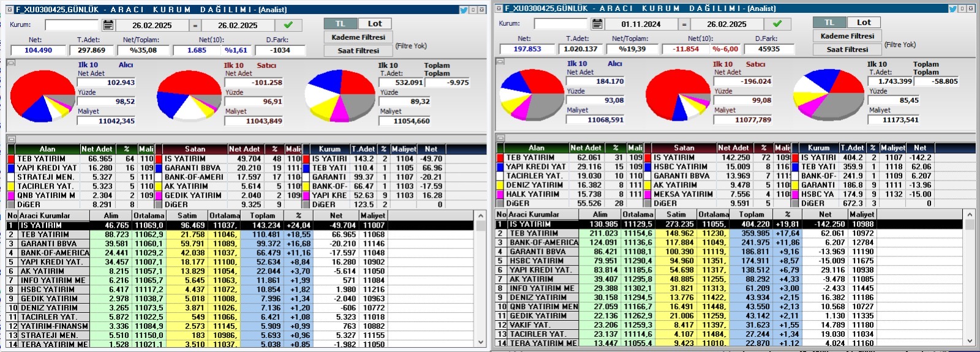
Task: Click the Twitter bird icon in the left window
Action: coord(464,10)
